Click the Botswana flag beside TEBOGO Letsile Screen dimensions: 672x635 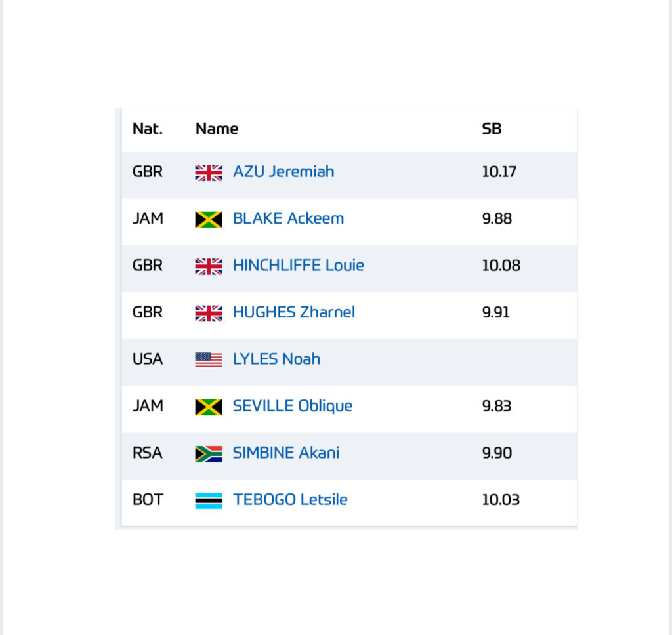(209, 501)
